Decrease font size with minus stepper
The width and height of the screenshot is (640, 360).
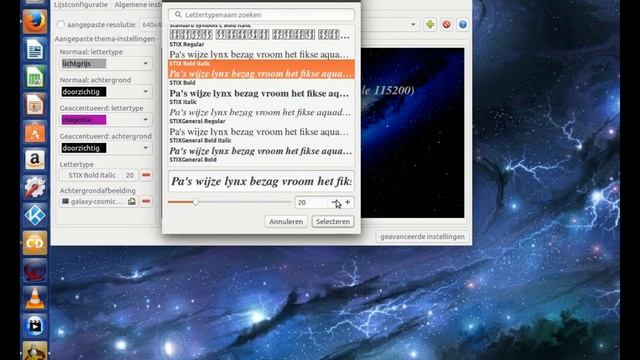[335, 202]
